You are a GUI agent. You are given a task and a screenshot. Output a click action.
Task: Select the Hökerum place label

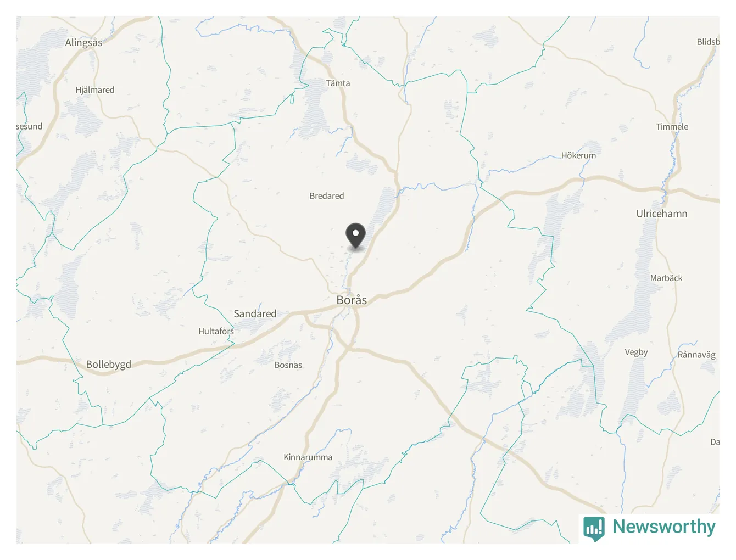pyautogui.click(x=578, y=155)
